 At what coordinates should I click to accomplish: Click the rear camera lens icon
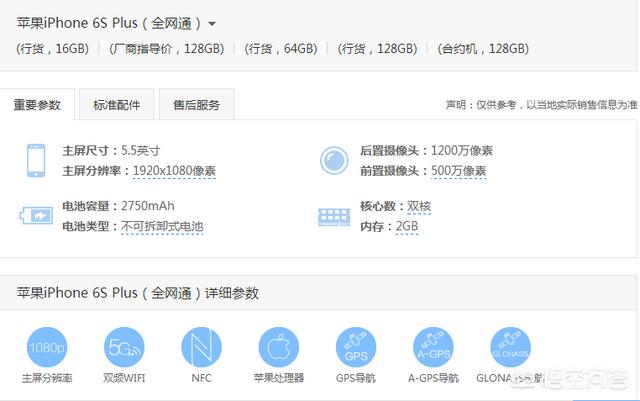[x=334, y=160]
